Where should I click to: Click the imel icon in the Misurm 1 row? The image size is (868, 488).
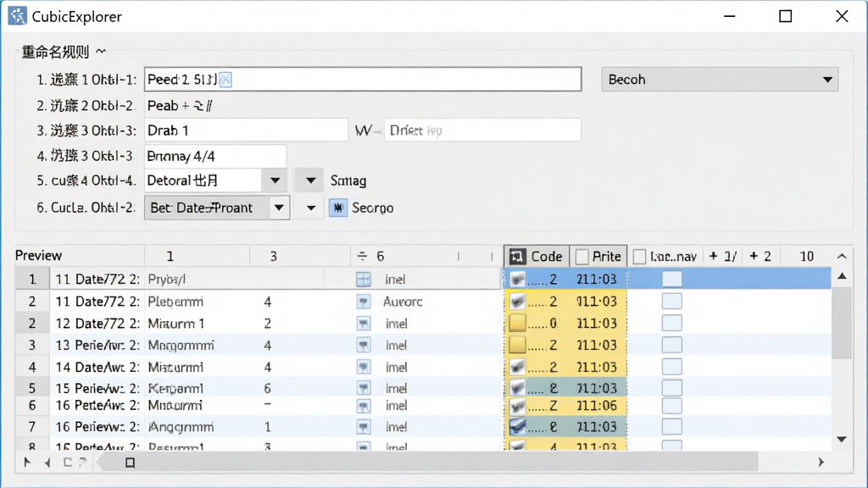point(363,324)
